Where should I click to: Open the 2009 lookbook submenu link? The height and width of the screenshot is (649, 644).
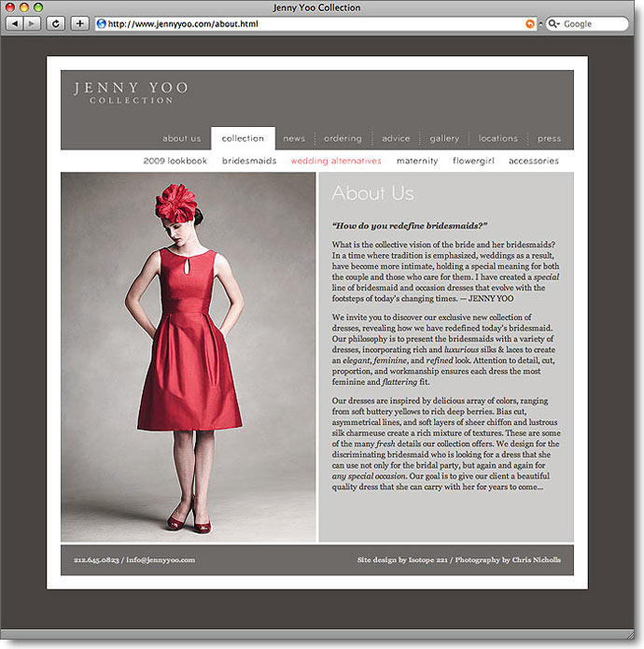click(175, 161)
